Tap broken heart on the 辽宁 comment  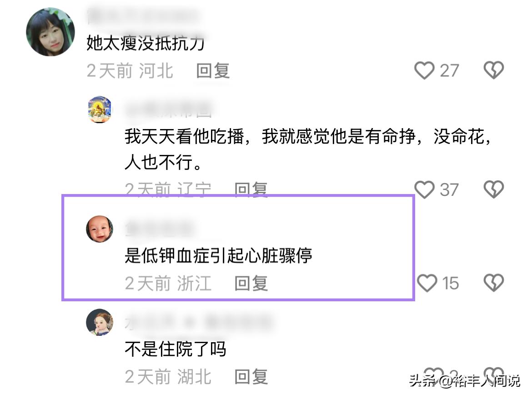click(493, 189)
